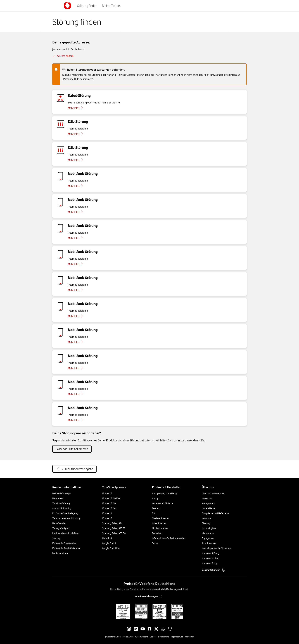Image resolution: width=299 pixels, height=644 pixels.
Task: Switch to Meine Tickets tab
Action: 111,6
